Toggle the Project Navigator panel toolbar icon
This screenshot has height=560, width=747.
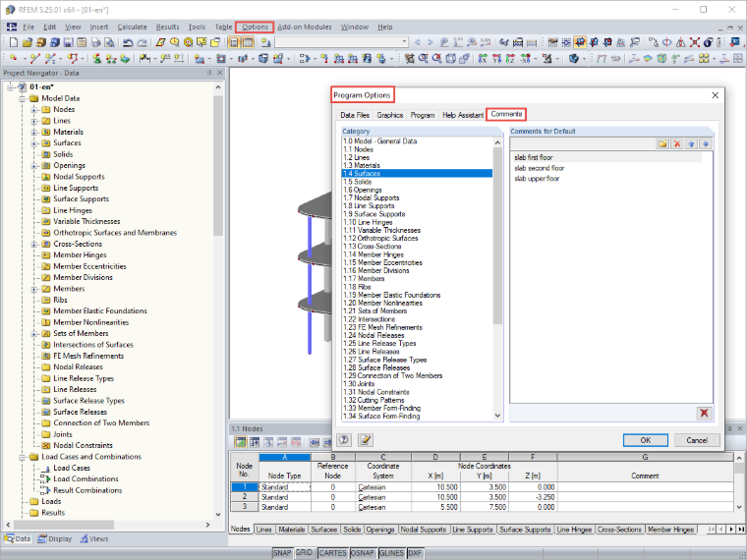pos(234,43)
